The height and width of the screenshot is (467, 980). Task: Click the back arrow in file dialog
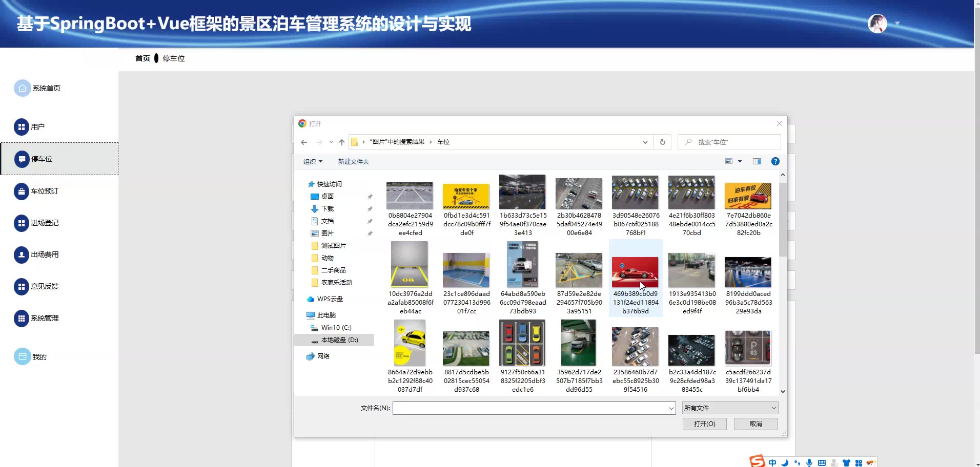[304, 142]
